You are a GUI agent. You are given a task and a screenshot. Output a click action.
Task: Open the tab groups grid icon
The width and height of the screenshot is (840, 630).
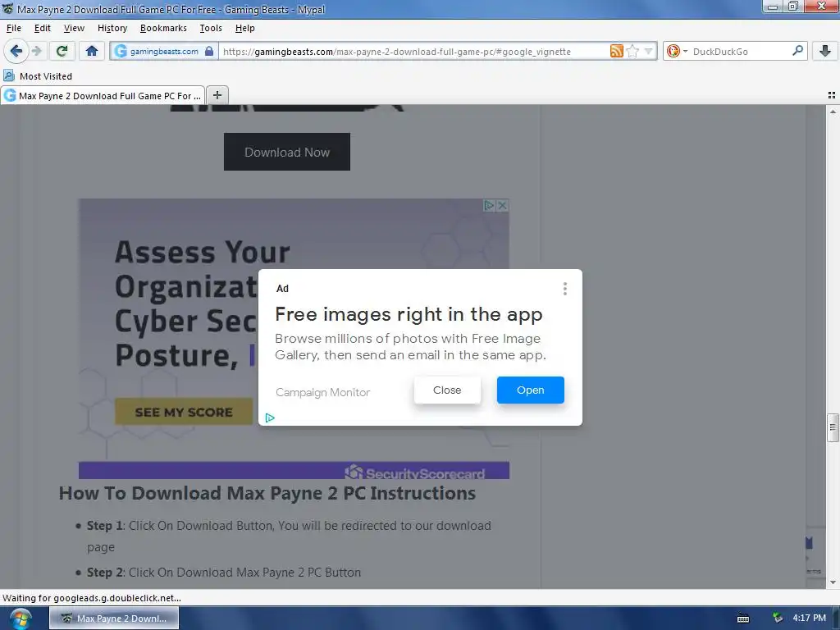[832, 95]
